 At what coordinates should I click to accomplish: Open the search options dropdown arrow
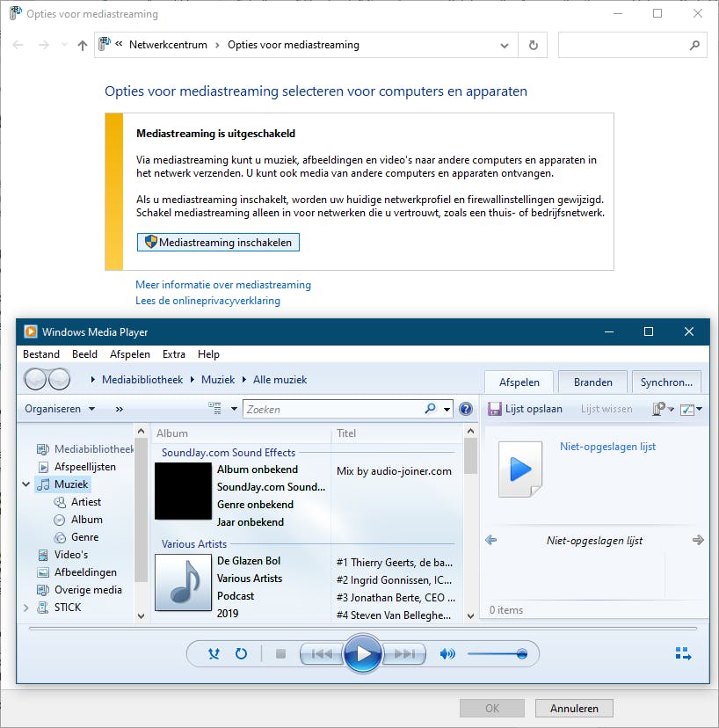(447, 409)
